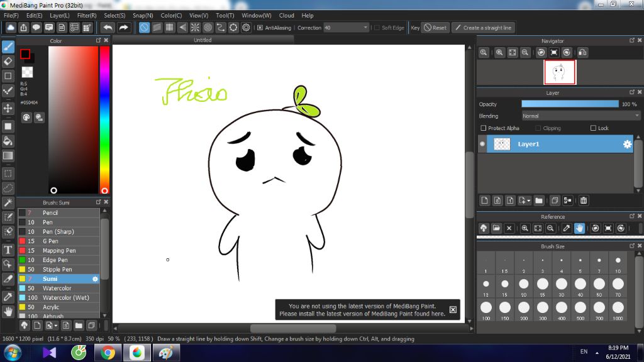The height and width of the screenshot is (362, 644).
Task: Open the Filter menu
Action: pyautogui.click(x=87, y=15)
